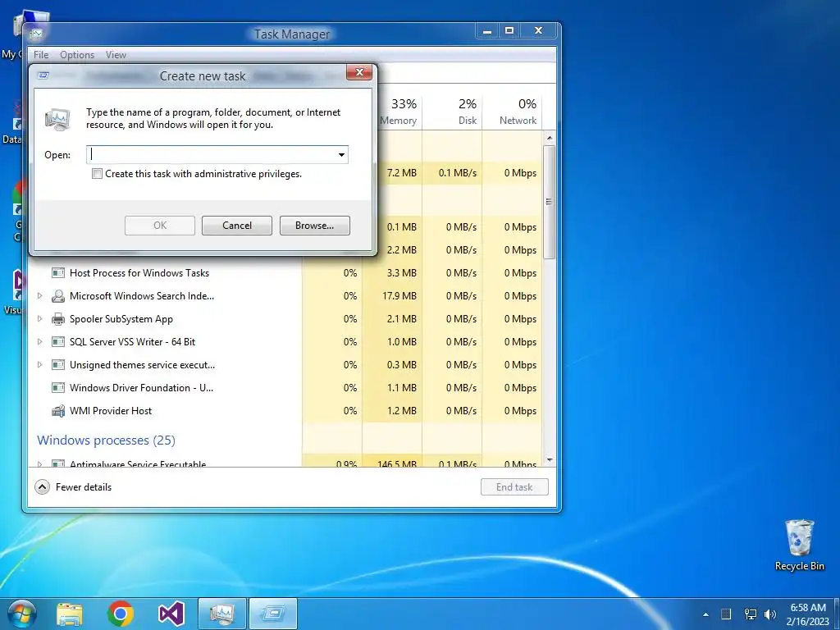This screenshot has height=630, width=840.
Task: Click the Windows Driver Foundation icon
Action: pos(58,388)
